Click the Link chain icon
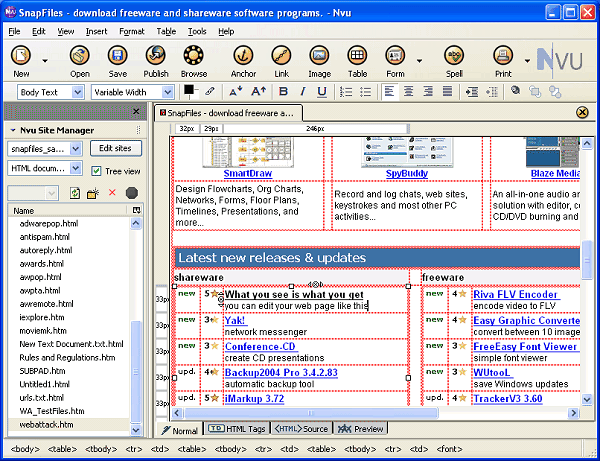Screen dimensions: 600x461 281,55
